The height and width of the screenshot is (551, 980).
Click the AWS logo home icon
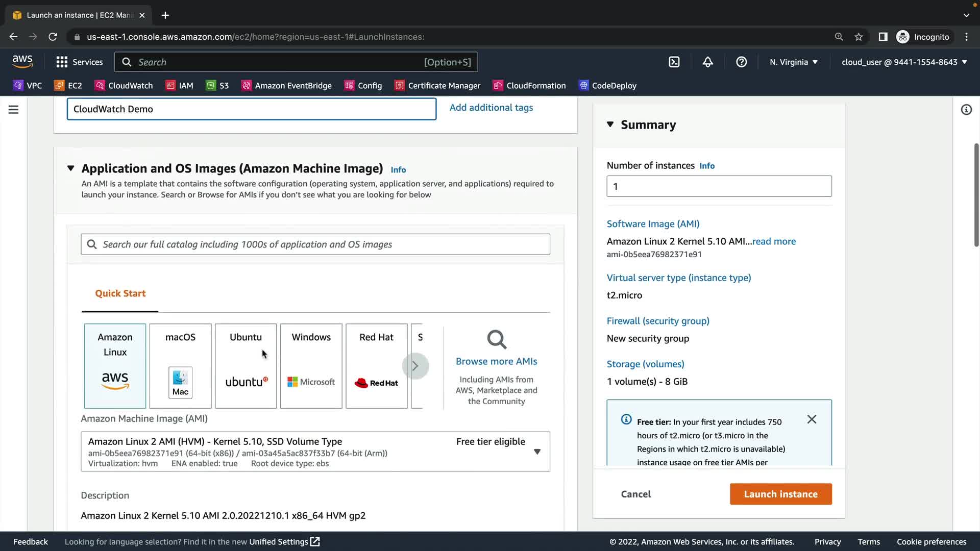[22, 62]
